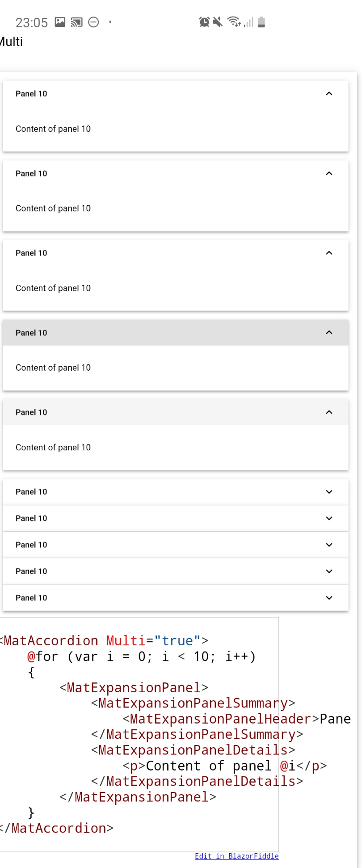Collapse the second expanded Panel 10
Image resolution: width=362 pixels, height=868 pixels.
[329, 174]
